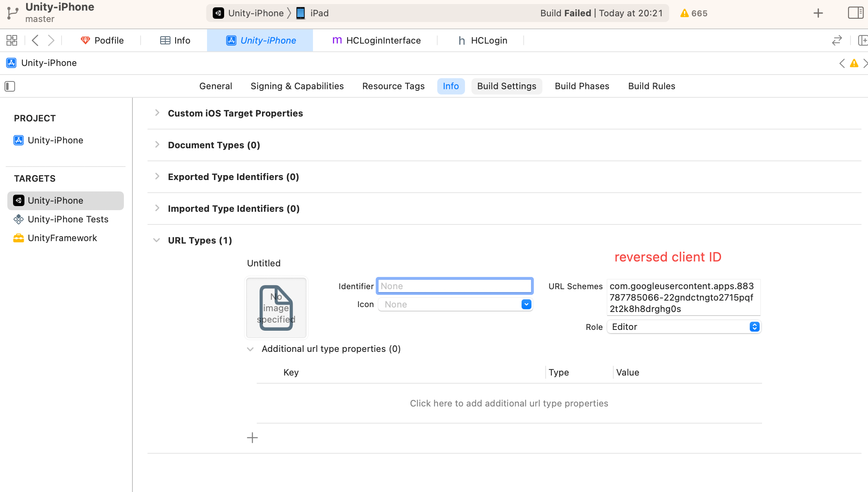Switch to the Info file tab
This screenshot has height=492, width=868.
click(x=175, y=40)
